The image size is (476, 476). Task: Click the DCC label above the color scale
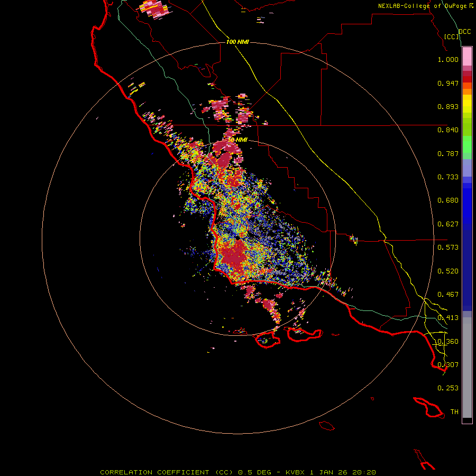465,32
